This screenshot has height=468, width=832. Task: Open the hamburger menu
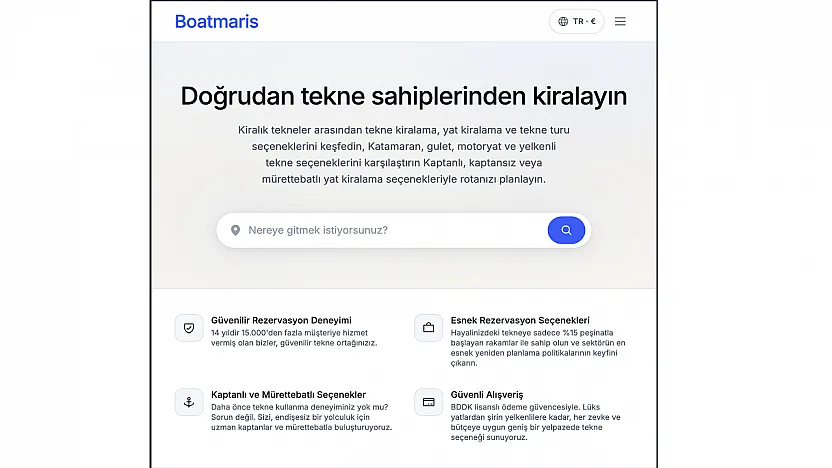620,21
